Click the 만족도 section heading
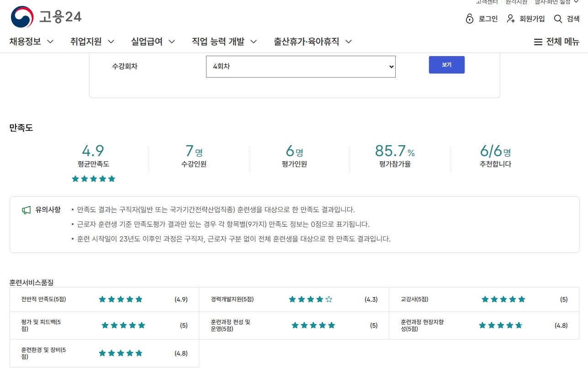The width and height of the screenshot is (588, 372). (x=21, y=128)
